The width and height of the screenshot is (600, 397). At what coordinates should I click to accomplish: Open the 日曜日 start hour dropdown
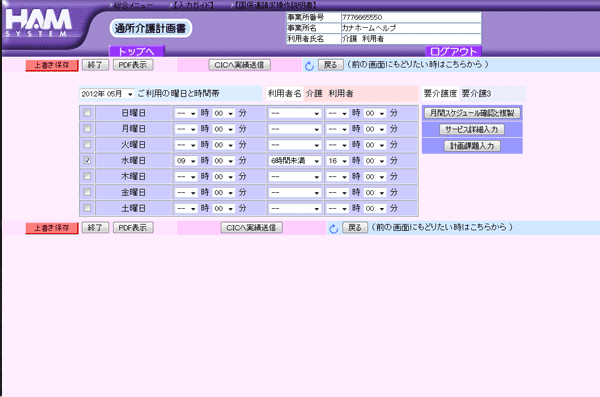click(x=186, y=113)
